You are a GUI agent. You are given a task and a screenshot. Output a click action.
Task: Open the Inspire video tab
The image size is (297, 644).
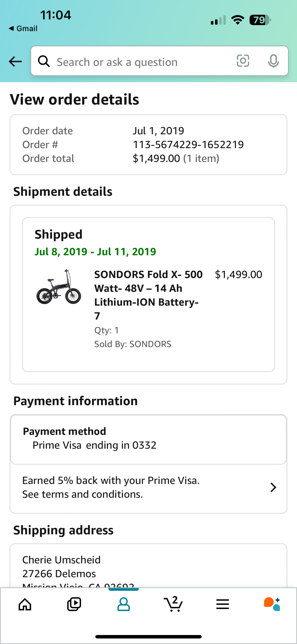point(74,604)
